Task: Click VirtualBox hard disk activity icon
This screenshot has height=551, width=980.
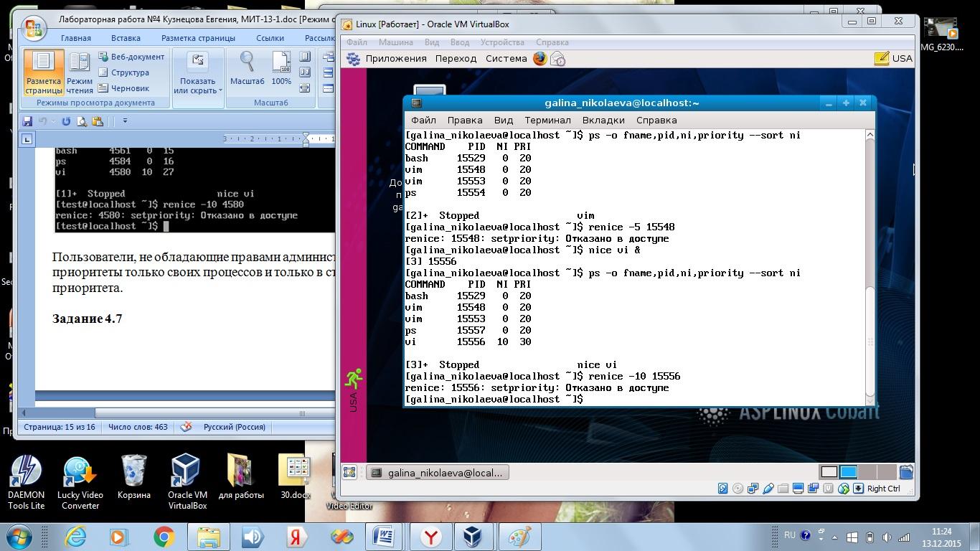Action: [x=723, y=489]
